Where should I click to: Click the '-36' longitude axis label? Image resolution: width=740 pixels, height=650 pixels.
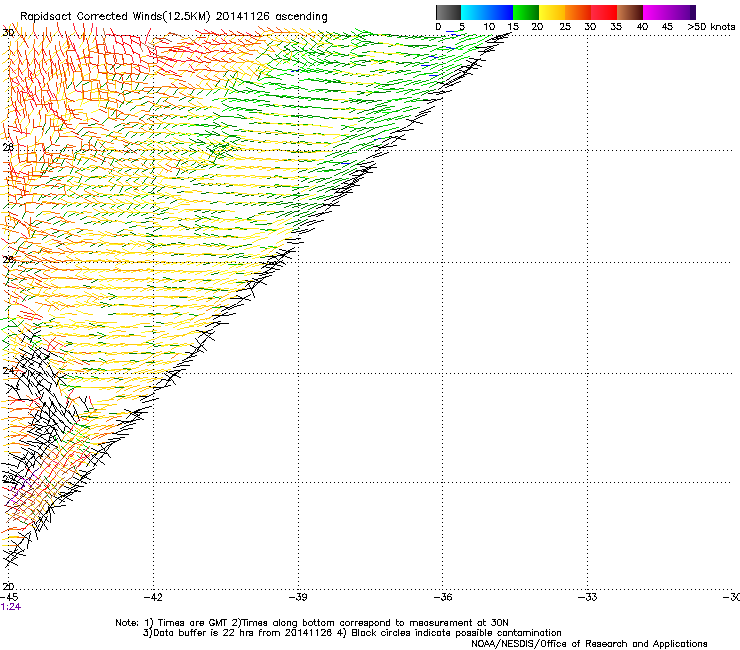(442, 597)
